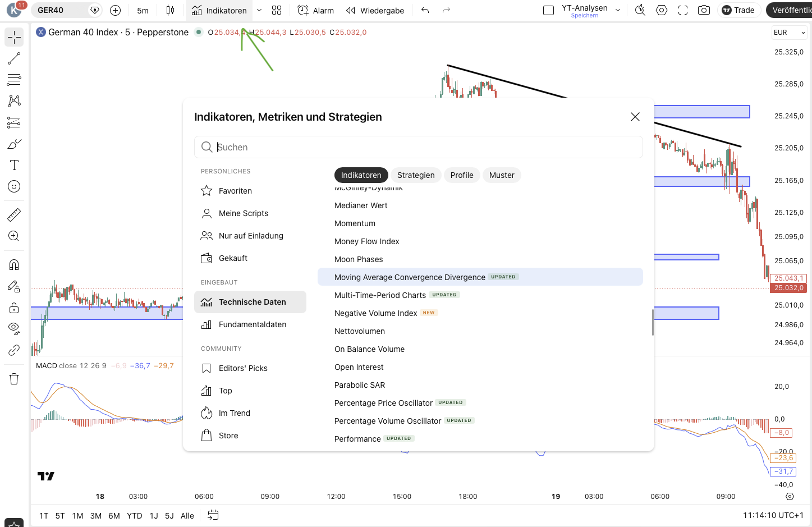Open the quick search icon
This screenshot has height=527, width=812.
click(x=640, y=10)
